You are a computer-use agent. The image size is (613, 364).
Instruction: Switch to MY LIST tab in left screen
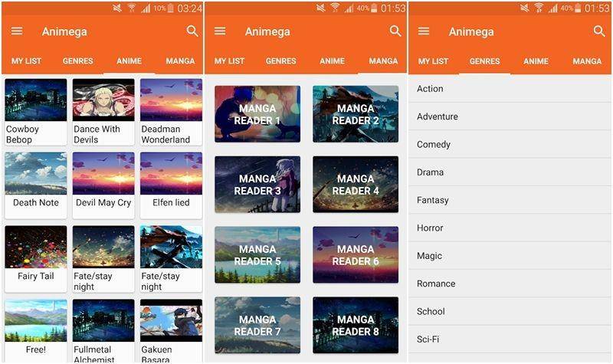[26, 61]
